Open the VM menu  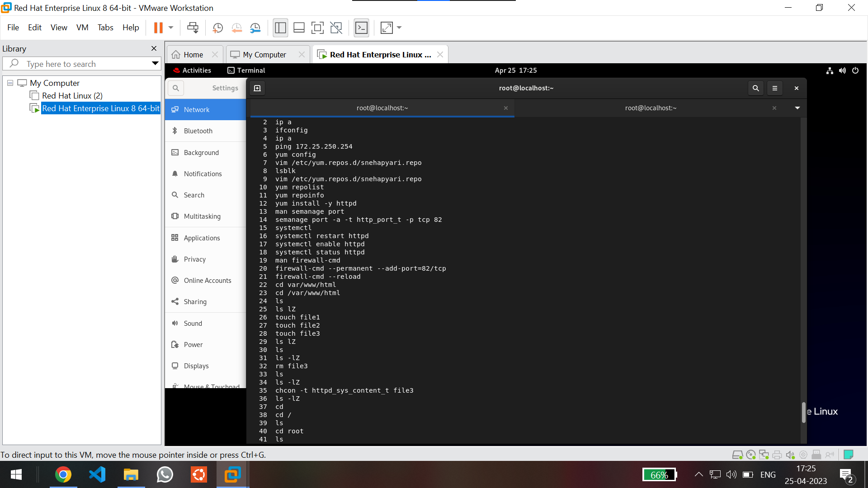click(82, 28)
